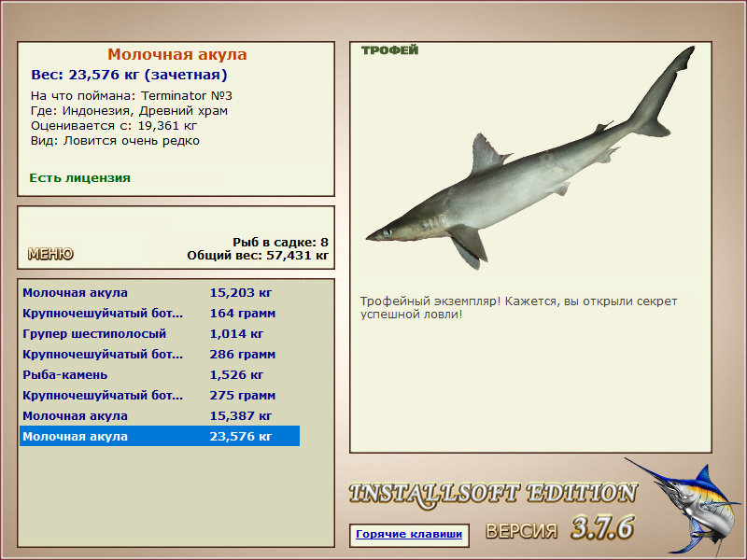Select Крупночешуйчатый бот... 164 грамм row

click(160, 313)
